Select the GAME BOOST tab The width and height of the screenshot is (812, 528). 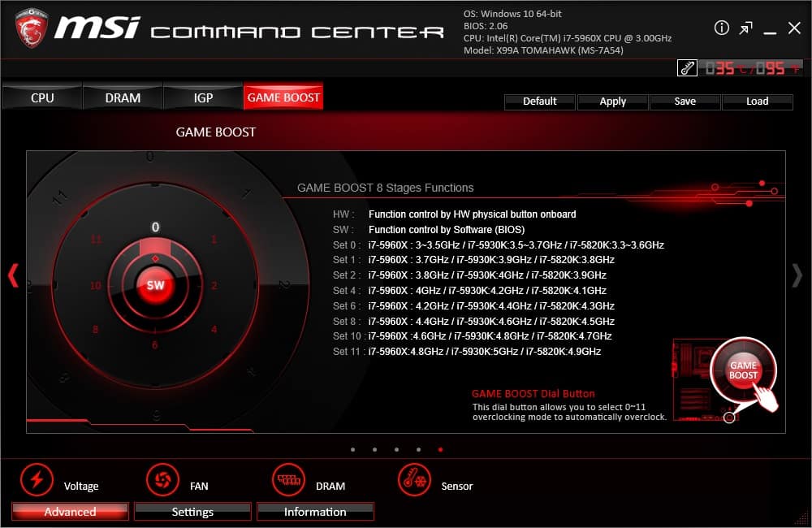(283, 97)
